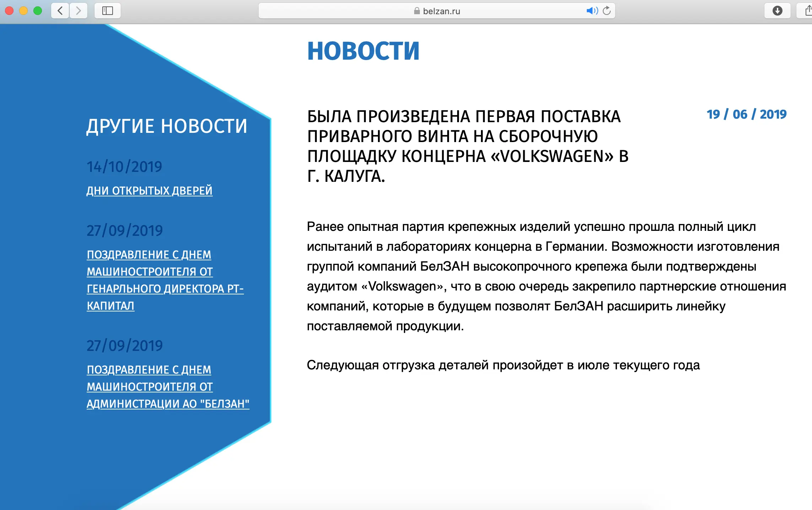Viewport: 812px width, 510px height.
Task: Open the ДНИ ОТКРЫТЫХ ДВЕРЕЙ news link
Action: tap(150, 191)
